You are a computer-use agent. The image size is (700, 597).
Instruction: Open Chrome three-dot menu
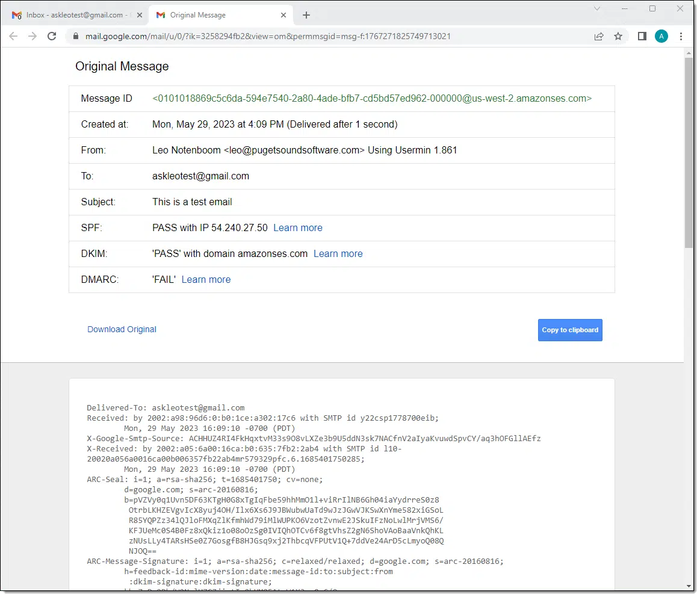pos(681,36)
